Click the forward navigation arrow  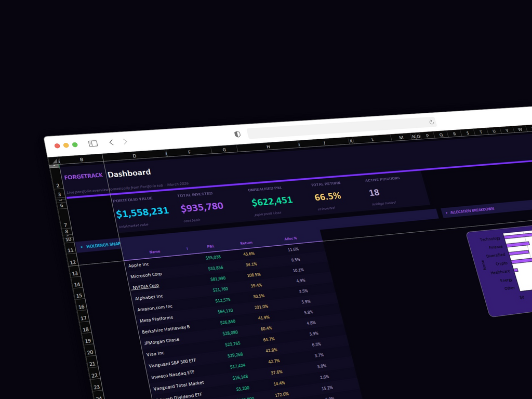click(125, 141)
